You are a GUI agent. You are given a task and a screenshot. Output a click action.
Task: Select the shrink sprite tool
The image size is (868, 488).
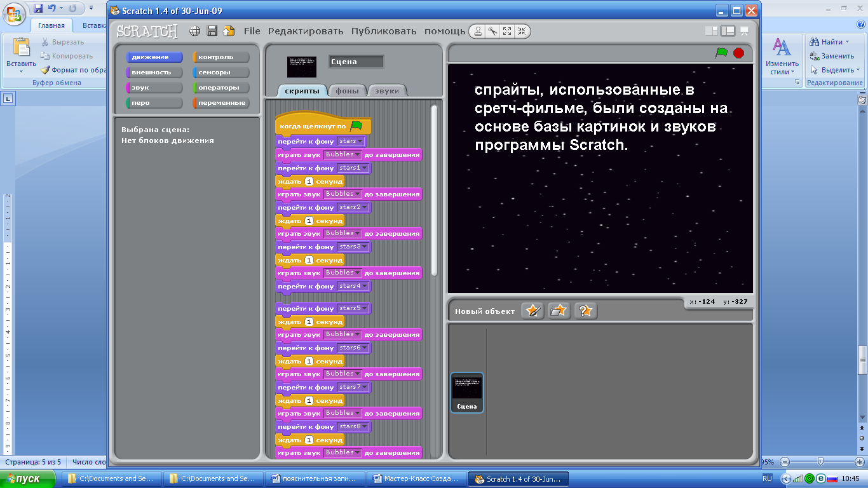pyautogui.click(x=521, y=31)
